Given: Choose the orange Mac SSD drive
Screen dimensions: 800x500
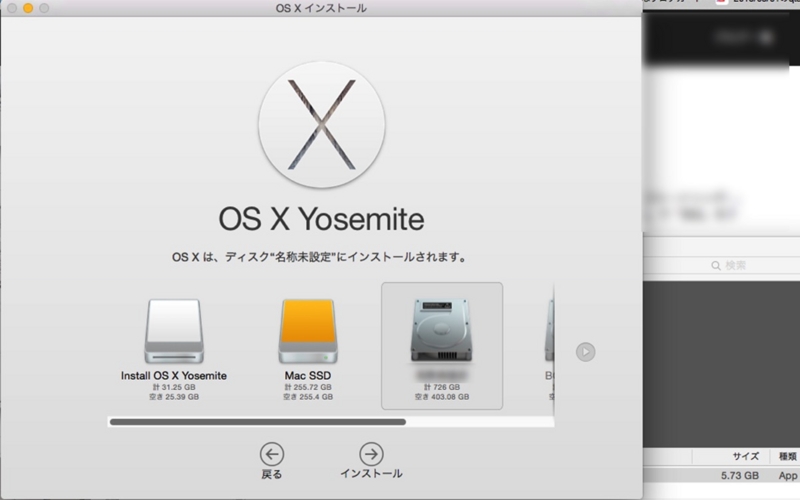Looking at the screenshot, I should [308, 332].
